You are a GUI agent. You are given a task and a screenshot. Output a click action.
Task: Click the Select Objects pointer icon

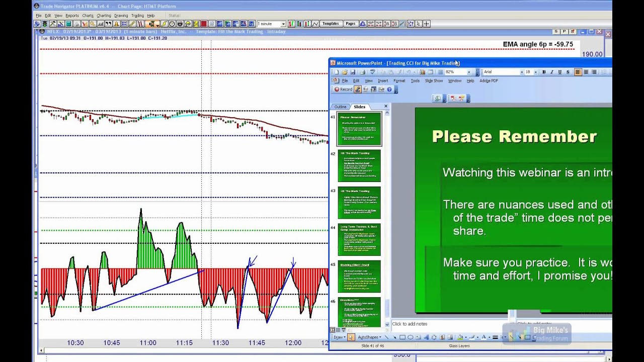coord(351,337)
